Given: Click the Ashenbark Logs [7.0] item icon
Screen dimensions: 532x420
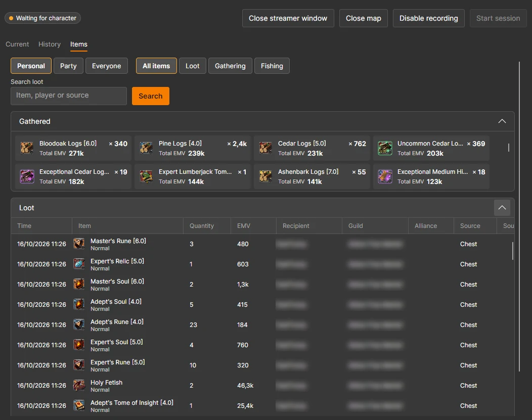Looking at the screenshot, I should pyautogui.click(x=265, y=176).
